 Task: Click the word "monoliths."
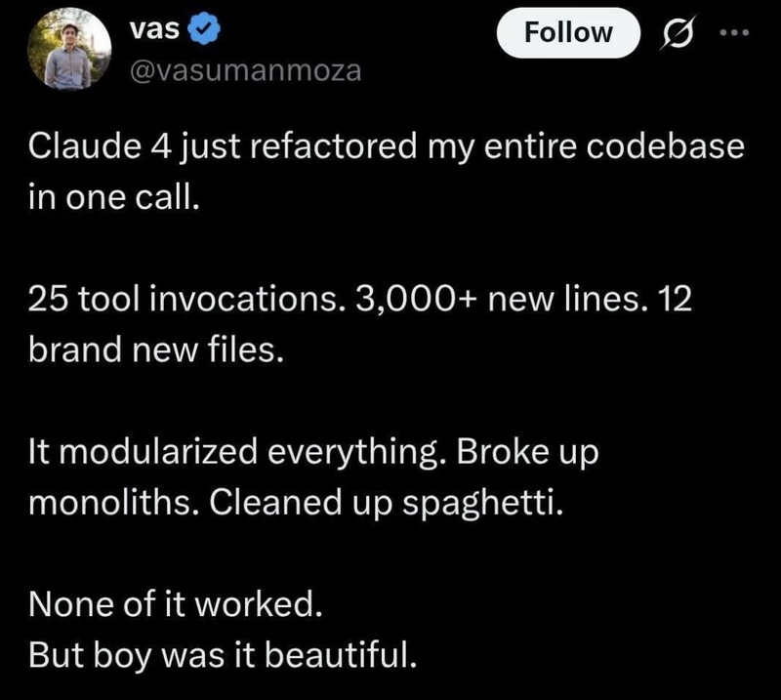110,502
